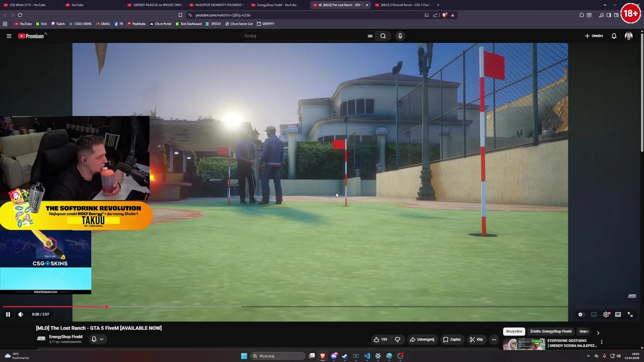Dislike the video with thumbs down

tap(397, 339)
